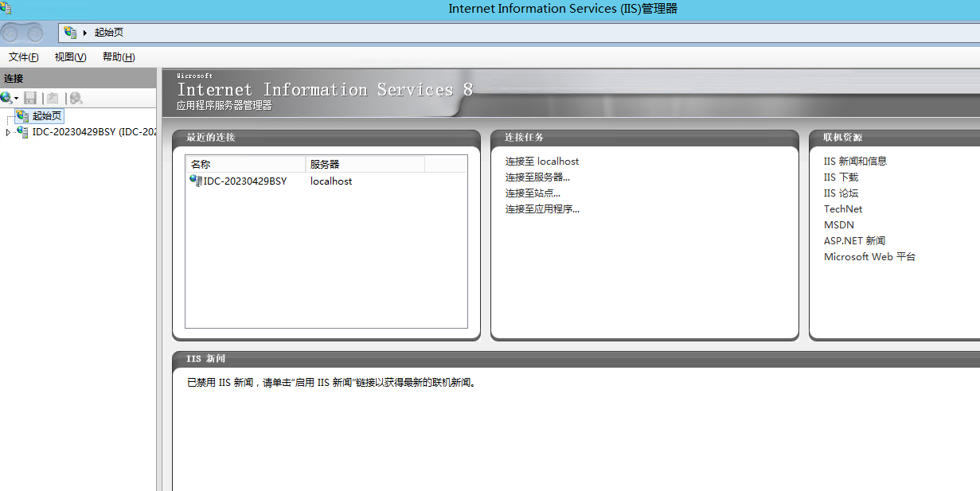The width and height of the screenshot is (980, 491).
Task: Select IDC-20230429BSY server in the connections tree
Action: (x=94, y=132)
